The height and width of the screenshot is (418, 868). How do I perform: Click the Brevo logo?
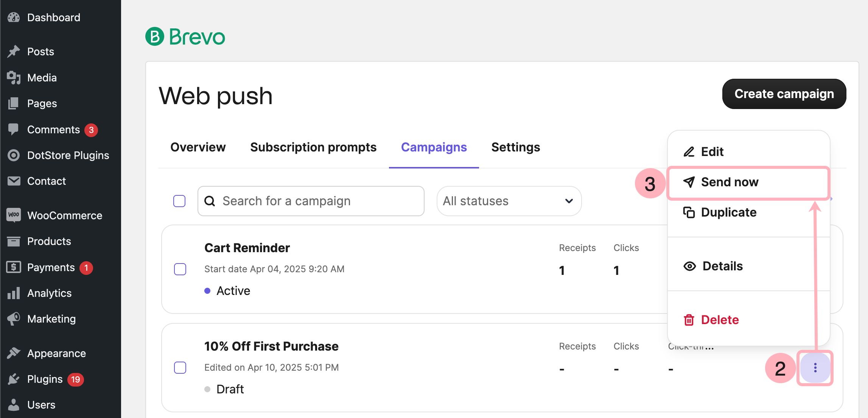(x=185, y=37)
